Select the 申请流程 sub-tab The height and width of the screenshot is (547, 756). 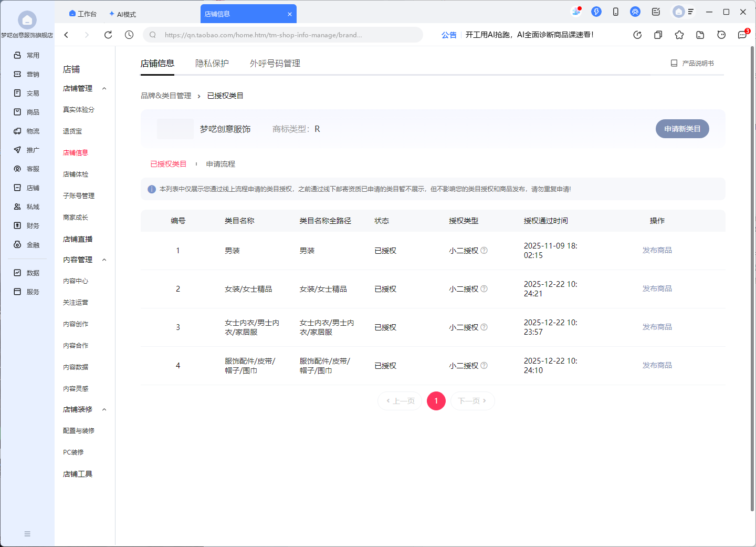point(220,164)
